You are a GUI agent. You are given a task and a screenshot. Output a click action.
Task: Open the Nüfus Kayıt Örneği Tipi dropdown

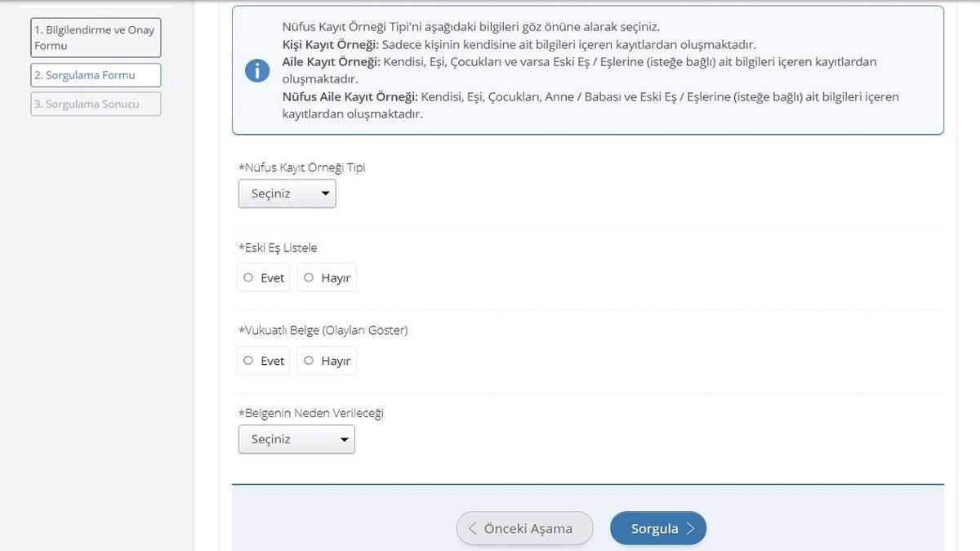287,193
